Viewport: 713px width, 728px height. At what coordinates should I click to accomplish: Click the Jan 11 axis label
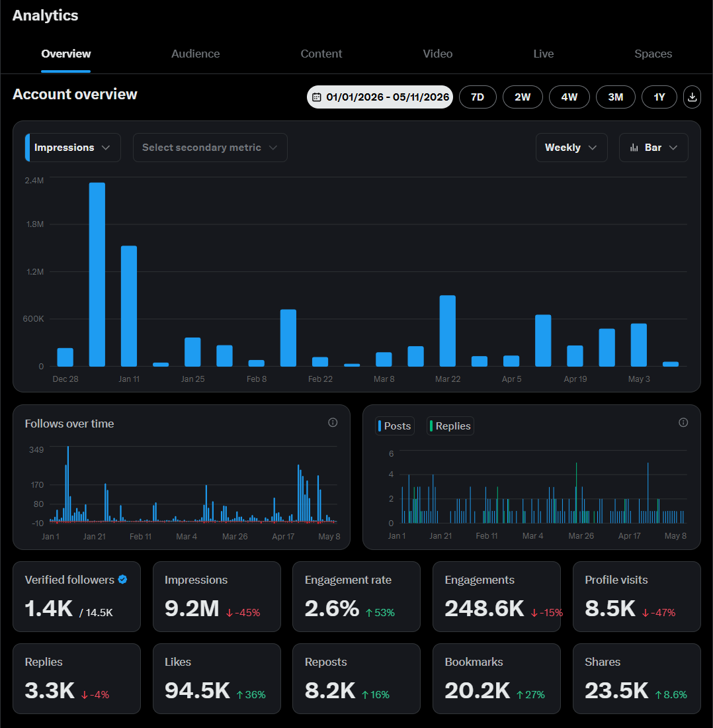click(x=129, y=379)
